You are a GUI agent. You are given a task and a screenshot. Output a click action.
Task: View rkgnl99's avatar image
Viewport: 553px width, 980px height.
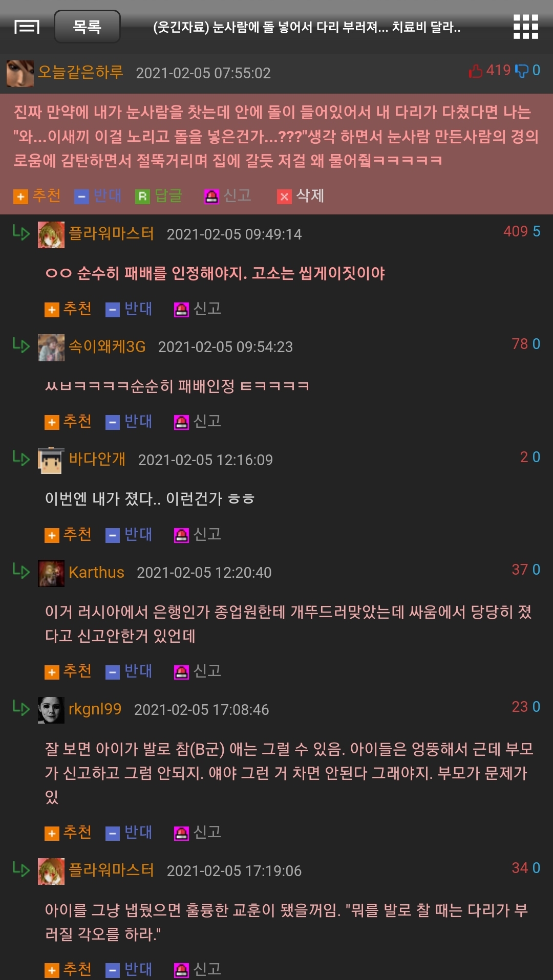click(x=51, y=710)
